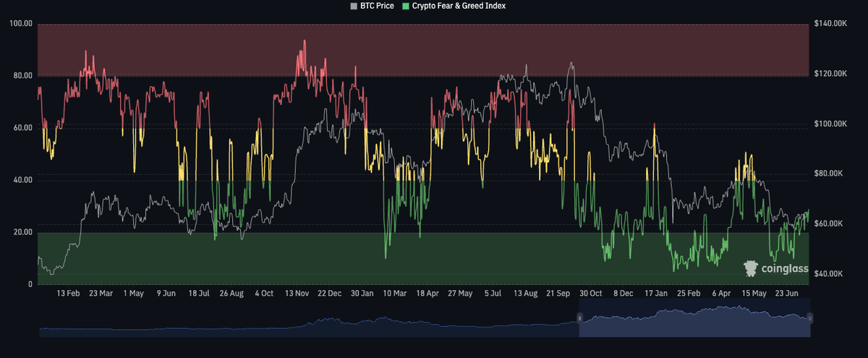Click the 10 Mar date label
This screenshot has height=358, width=868.
395,294
